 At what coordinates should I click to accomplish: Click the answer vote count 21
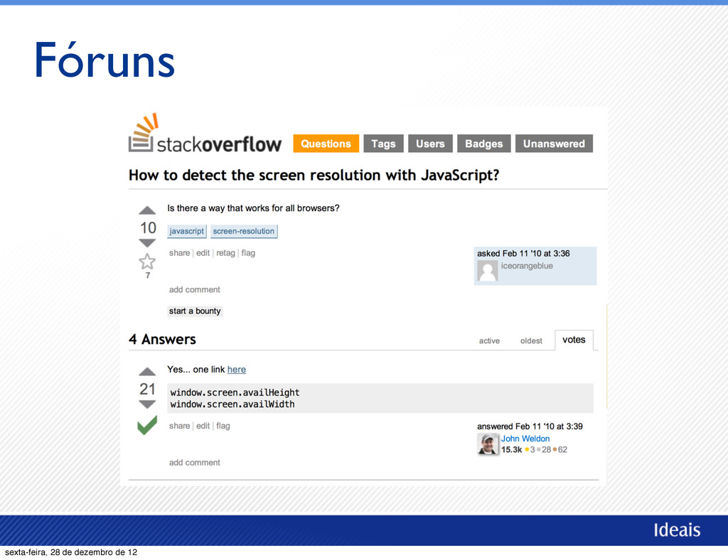pyautogui.click(x=147, y=389)
